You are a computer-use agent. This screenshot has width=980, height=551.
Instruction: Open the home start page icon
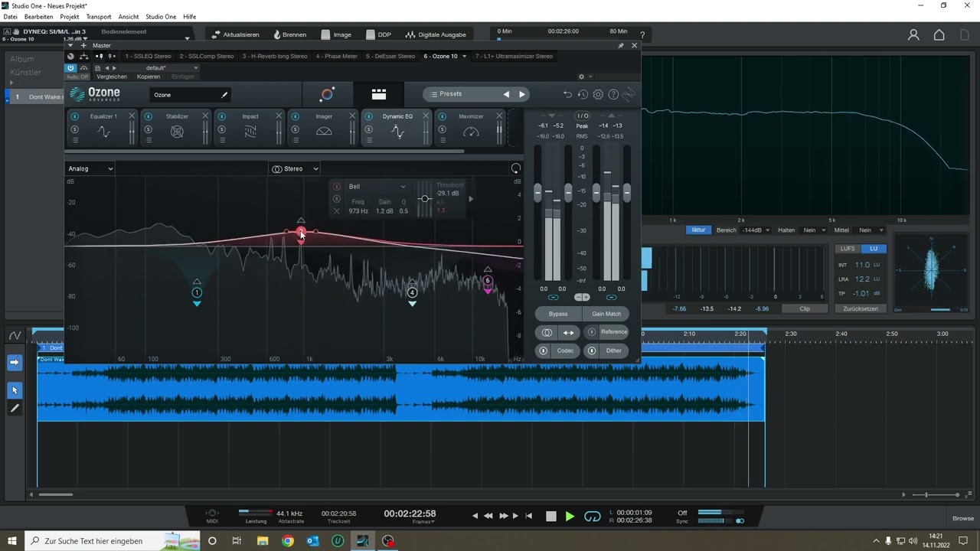pyautogui.click(x=939, y=34)
